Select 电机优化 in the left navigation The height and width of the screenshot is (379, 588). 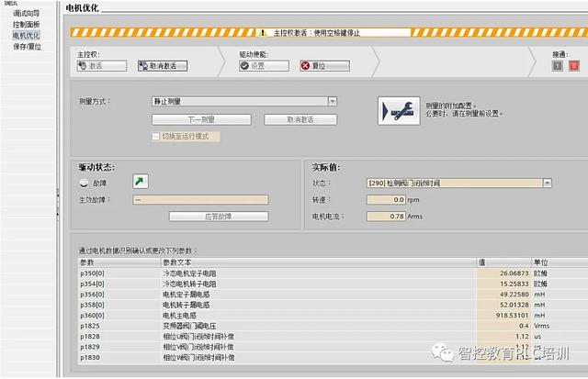pyautogui.click(x=26, y=36)
